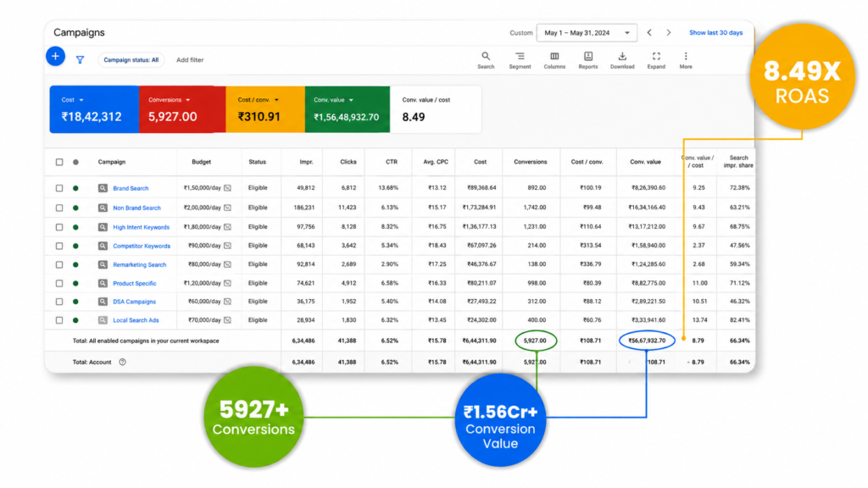868x488 pixels.
Task: Open the DSA Campaigns campaign link
Action: point(135,302)
